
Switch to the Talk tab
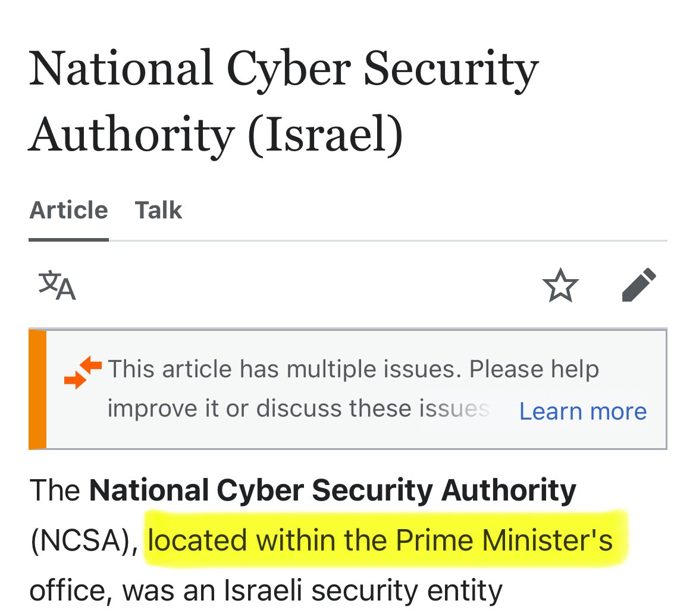point(158,211)
